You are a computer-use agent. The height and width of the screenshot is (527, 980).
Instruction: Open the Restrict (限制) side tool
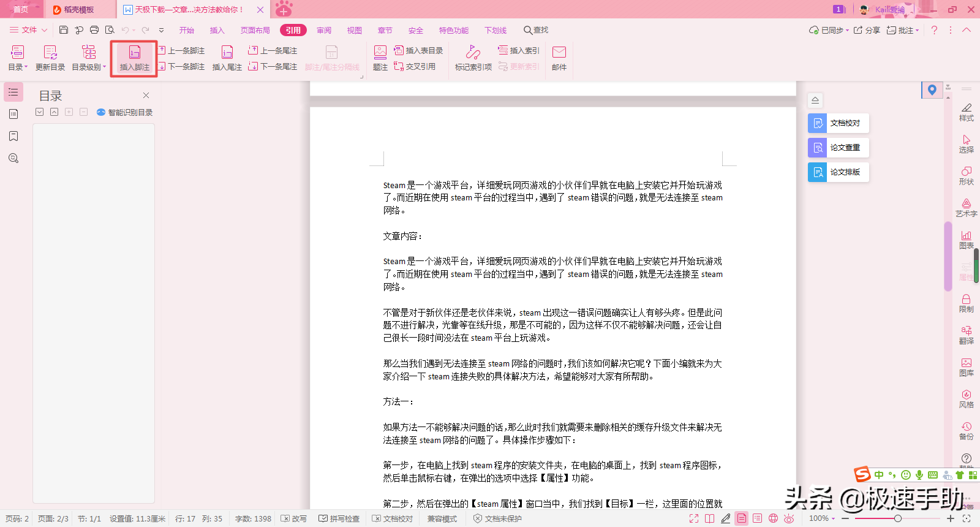coord(967,303)
